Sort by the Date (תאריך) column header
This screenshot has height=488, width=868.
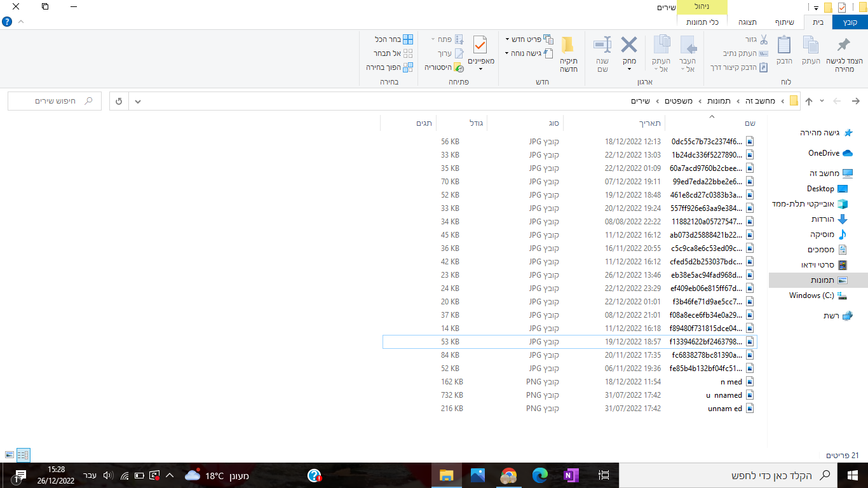pyautogui.click(x=614, y=123)
